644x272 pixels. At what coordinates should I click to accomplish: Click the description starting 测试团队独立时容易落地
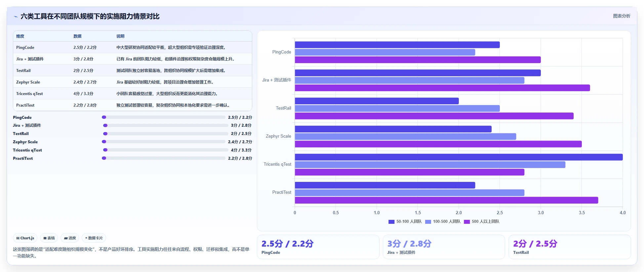172,71
